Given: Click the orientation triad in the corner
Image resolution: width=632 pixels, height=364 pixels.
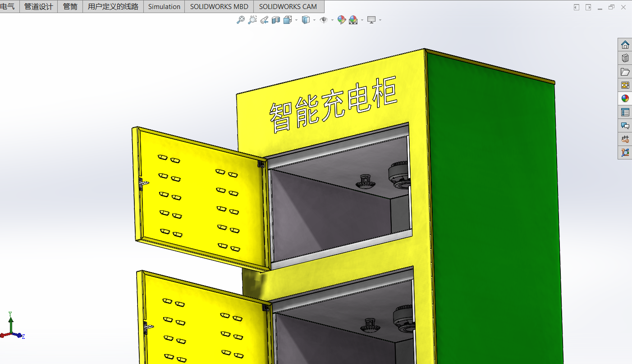Looking at the screenshot, I should [x=12, y=325].
